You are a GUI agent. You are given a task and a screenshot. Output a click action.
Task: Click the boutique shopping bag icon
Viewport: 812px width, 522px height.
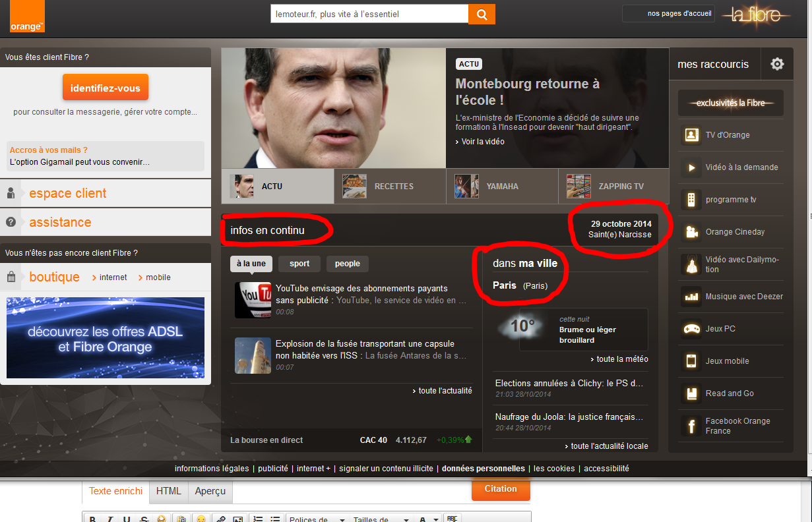[11, 277]
